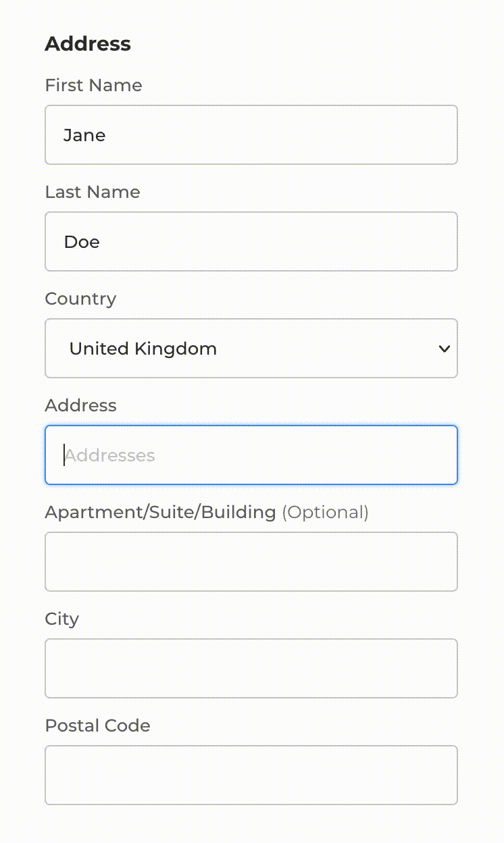Focus the Addresses input field

tap(251, 455)
